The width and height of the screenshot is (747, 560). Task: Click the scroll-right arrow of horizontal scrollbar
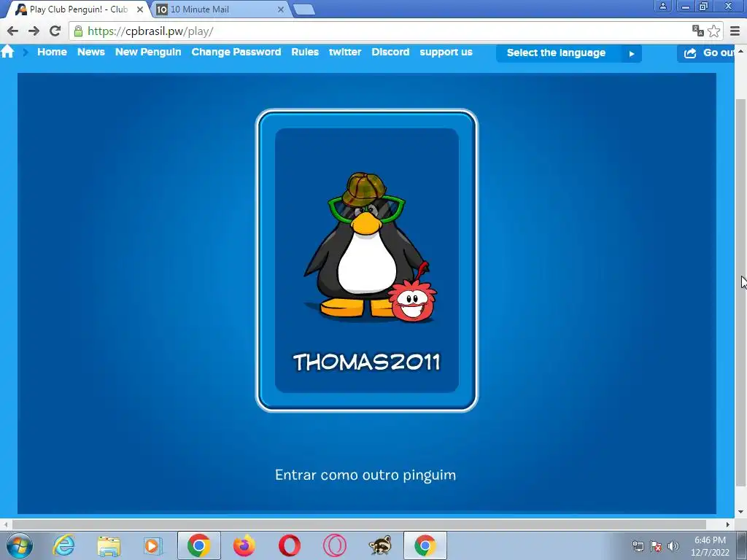tap(727, 524)
